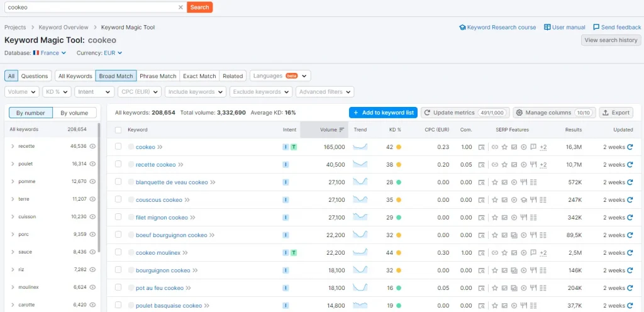644x312 pixels.
Task: Tick checkbox for recette cookeo row
Action: click(x=118, y=164)
